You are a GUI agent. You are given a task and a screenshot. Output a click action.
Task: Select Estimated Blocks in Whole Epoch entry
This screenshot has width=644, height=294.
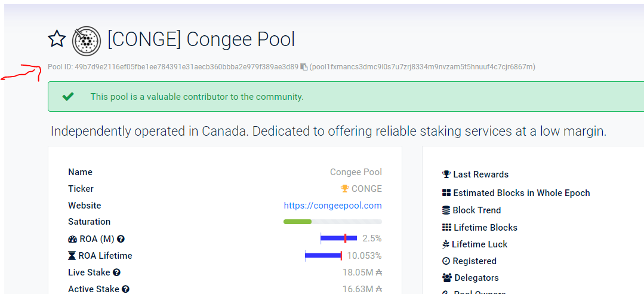point(516,193)
